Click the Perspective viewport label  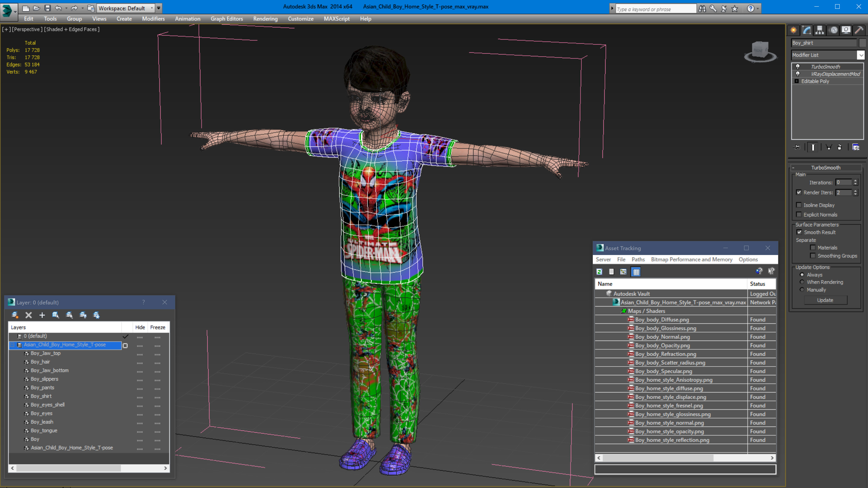point(27,29)
